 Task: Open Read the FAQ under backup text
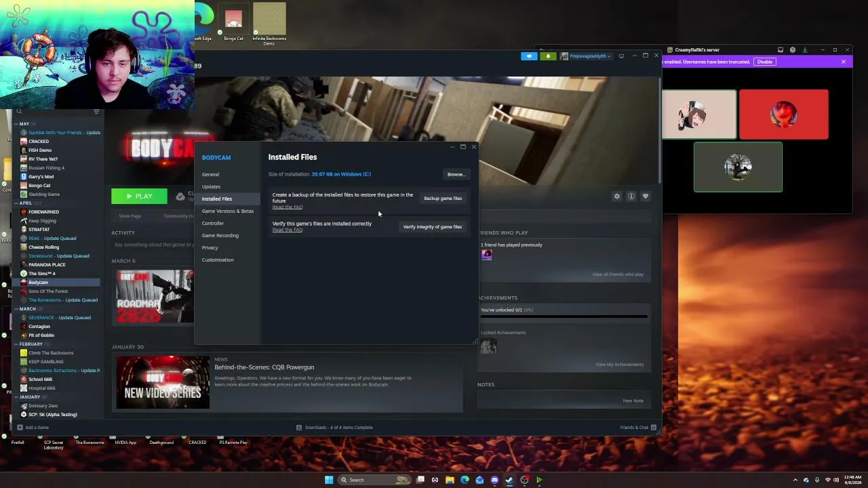click(288, 207)
